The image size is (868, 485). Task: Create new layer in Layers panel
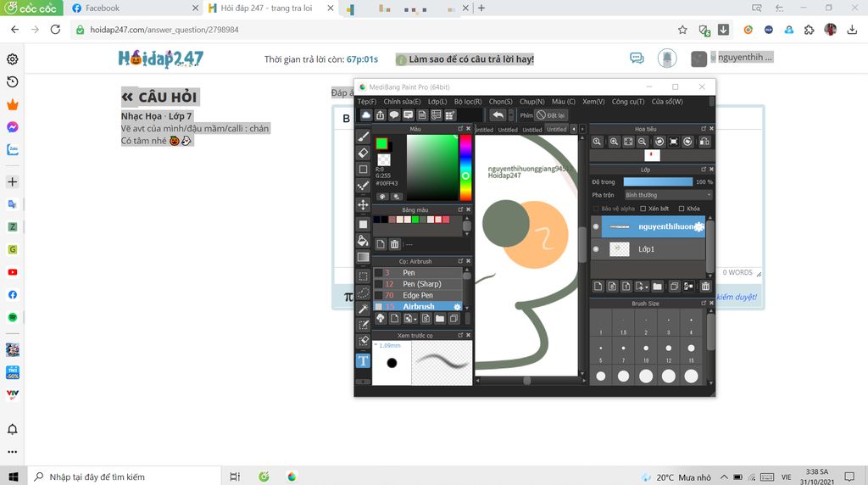point(598,287)
